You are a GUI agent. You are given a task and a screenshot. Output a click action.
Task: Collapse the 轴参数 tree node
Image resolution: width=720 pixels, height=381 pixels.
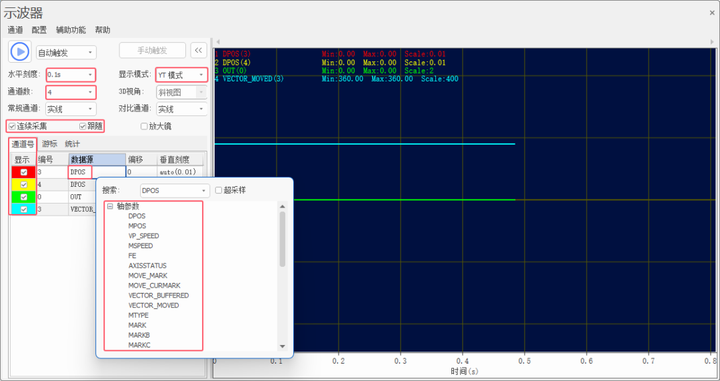(110, 207)
